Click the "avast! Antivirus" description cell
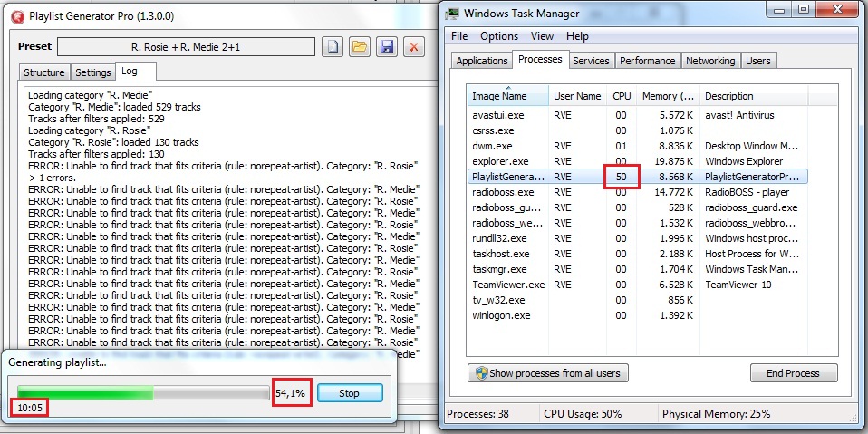This screenshot has width=868, height=434. [739, 115]
